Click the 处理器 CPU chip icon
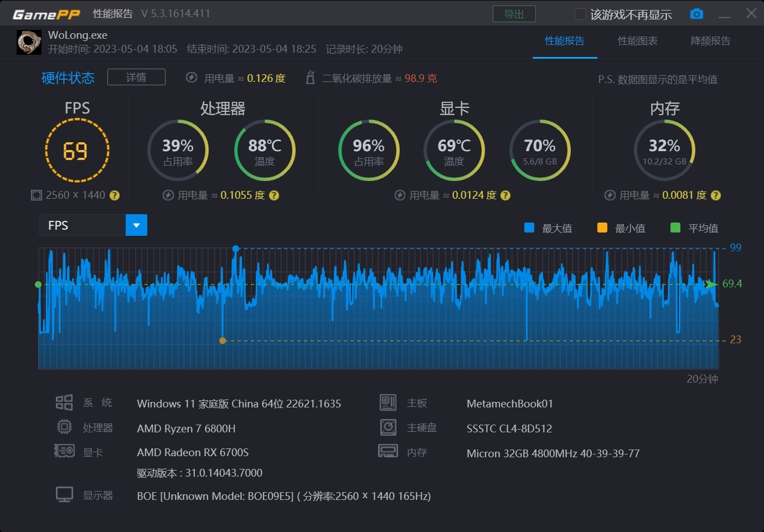Screen dimensions: 764x532 pyautogui.click(x=64, y=427)
